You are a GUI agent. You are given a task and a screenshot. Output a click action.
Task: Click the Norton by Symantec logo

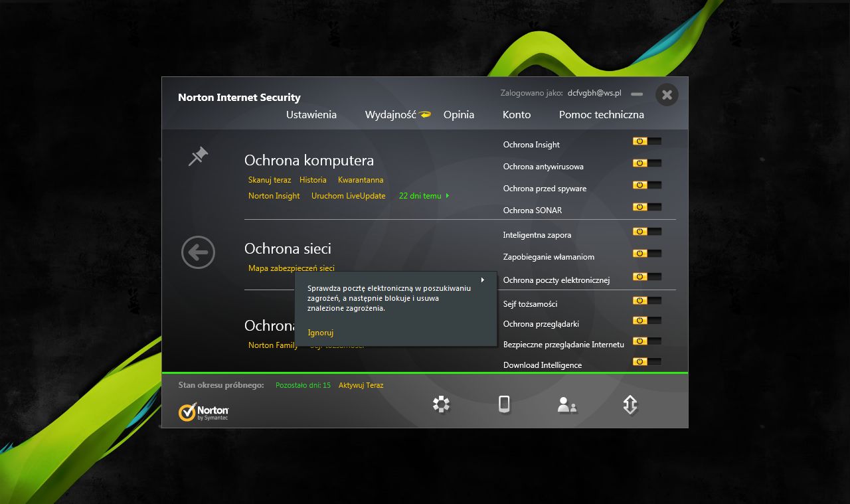coord(204,412)
